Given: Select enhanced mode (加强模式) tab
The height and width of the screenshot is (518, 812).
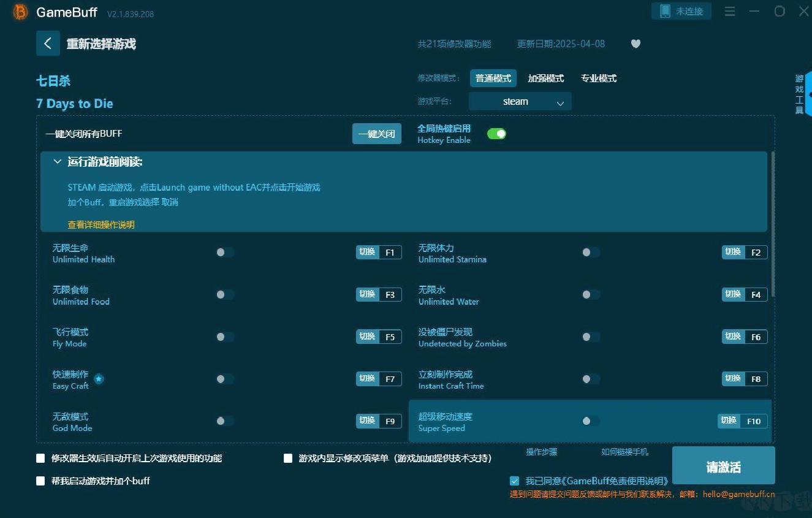Looking at the screenshot, I should [546, 78].
